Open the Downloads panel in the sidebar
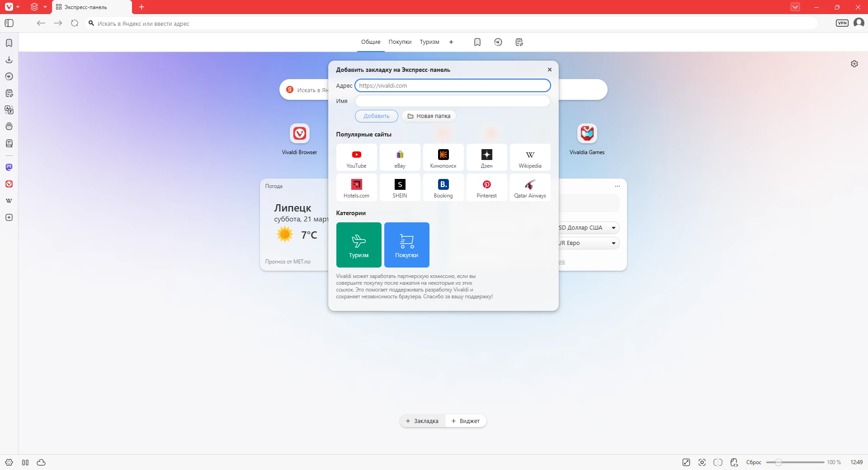 [x=9, y=60]
